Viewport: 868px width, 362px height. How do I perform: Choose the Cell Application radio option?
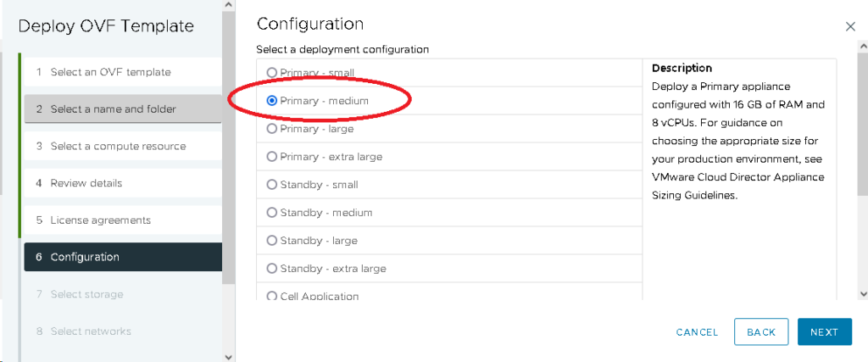272,296
